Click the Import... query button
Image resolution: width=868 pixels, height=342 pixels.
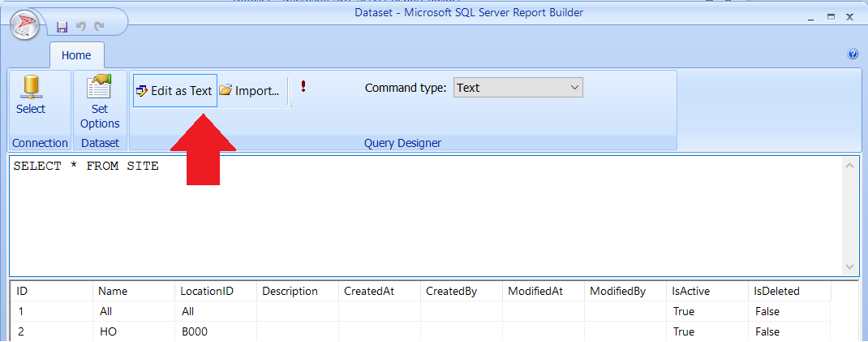click(x=252, y=90)
